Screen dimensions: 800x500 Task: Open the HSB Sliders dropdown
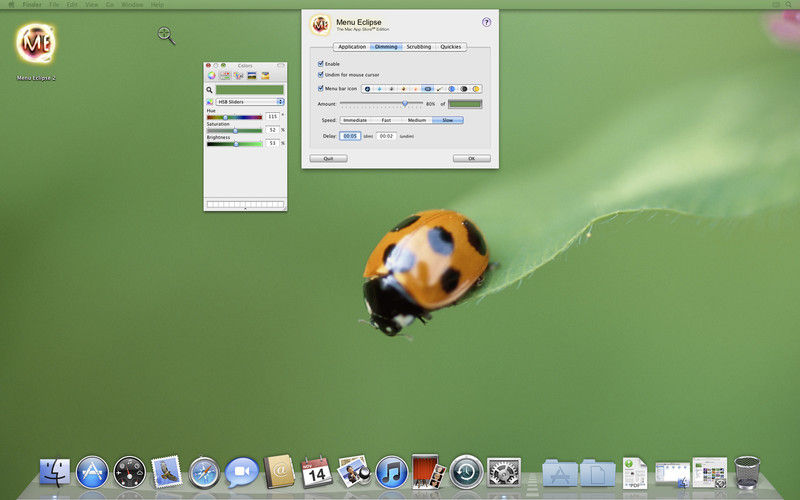pos(249,102)
